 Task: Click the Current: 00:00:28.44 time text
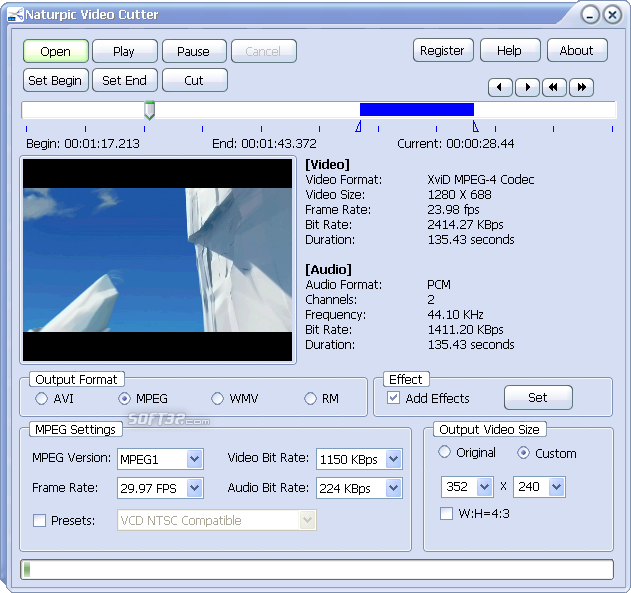456,144
